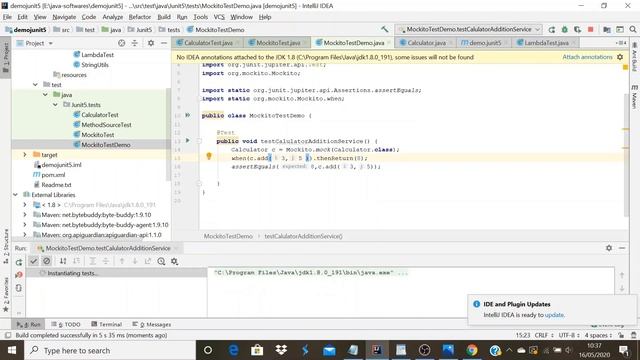The width and height of the screenshot is (640, 360).
Task: Hide the Project tool window
Action: click(164, 43)
